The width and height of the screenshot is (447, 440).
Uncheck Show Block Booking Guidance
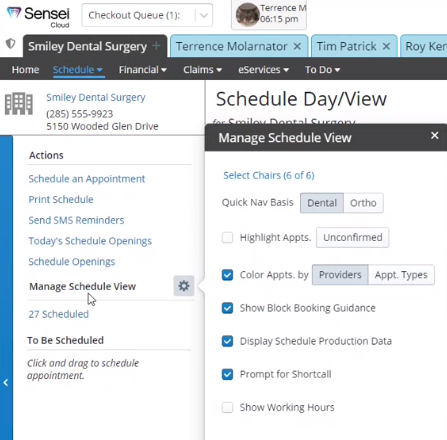228,308
